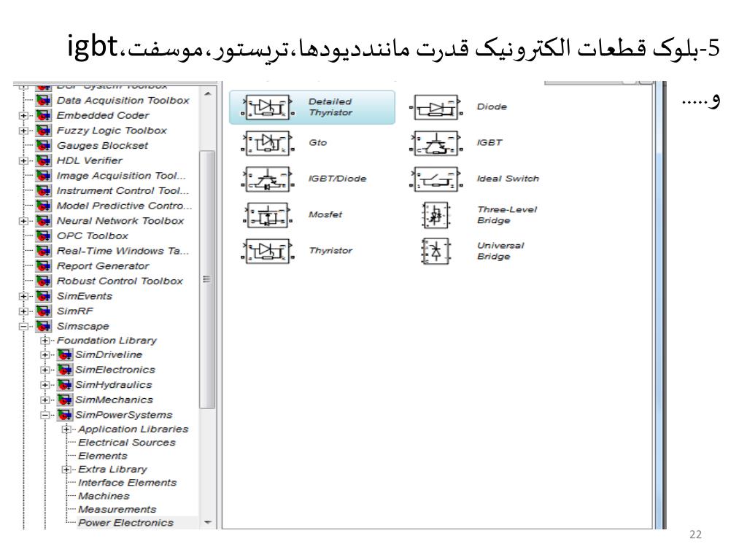This screenshot has height=560, width=747.
Task: Click the Ideal Switch label
Action: pos(508,179)
